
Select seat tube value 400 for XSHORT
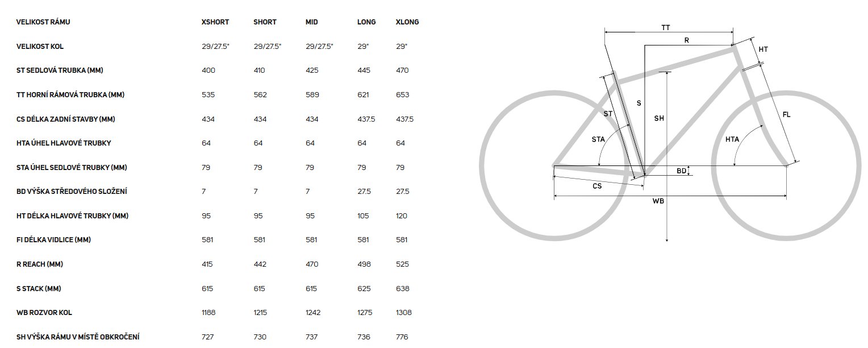click(210, 71)
